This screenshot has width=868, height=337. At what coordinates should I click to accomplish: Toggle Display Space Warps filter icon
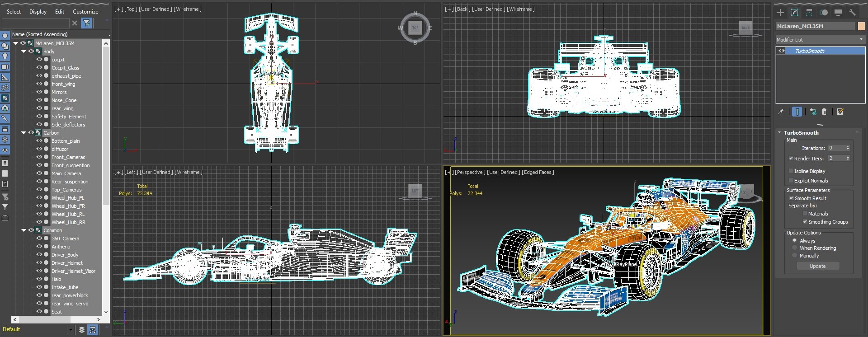[x=5, y=88]
